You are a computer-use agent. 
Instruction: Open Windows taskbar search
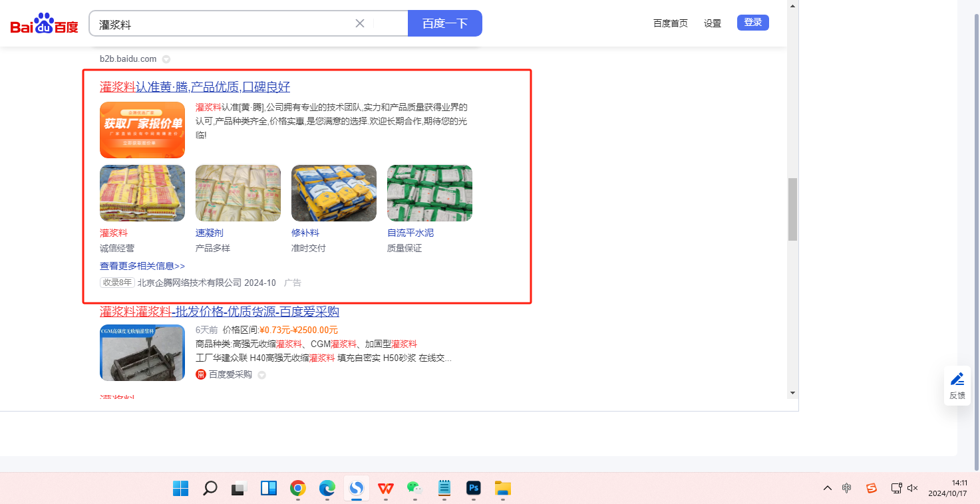210,489
